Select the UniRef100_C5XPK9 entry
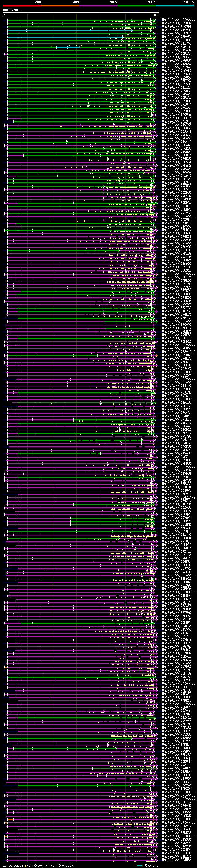The height and width of the screenshot is (868, 197). pos(177,223)
